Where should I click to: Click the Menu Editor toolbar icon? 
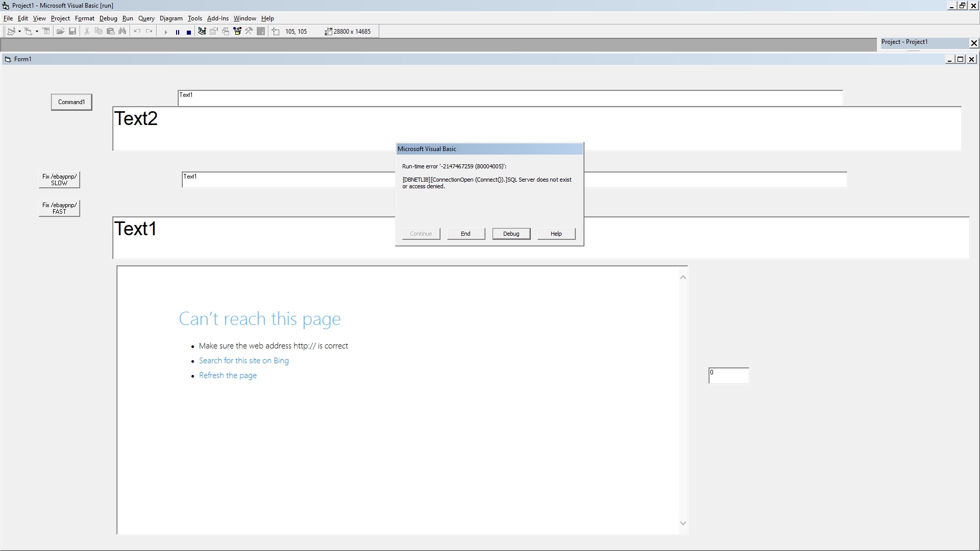[46, 31]
